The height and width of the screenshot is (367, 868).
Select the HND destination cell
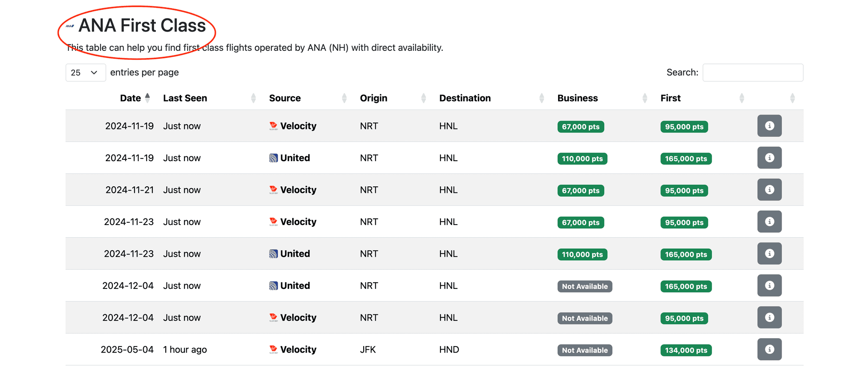click(449, 349)
